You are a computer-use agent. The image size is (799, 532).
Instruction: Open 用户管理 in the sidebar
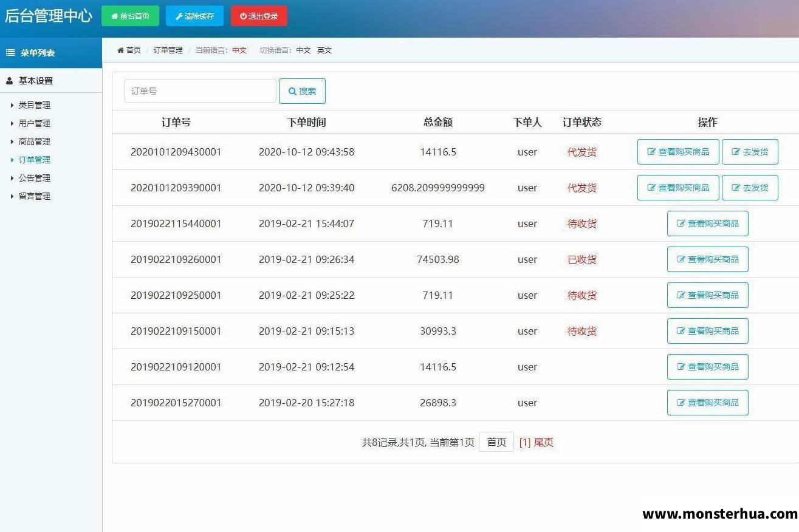34,123
